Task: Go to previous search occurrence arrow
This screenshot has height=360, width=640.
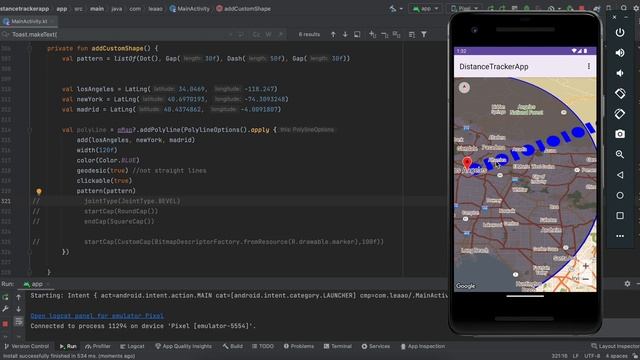Action: 333,35
